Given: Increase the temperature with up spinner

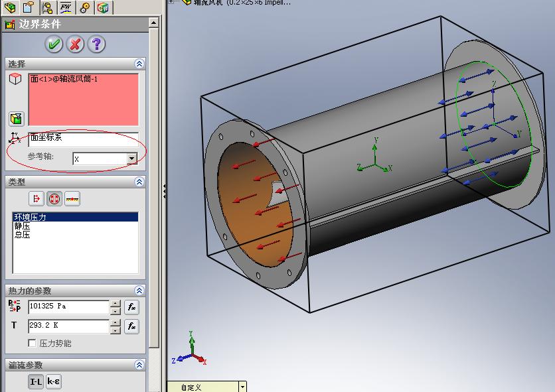Looking at the screenshot, I should (x=116, y=322).
